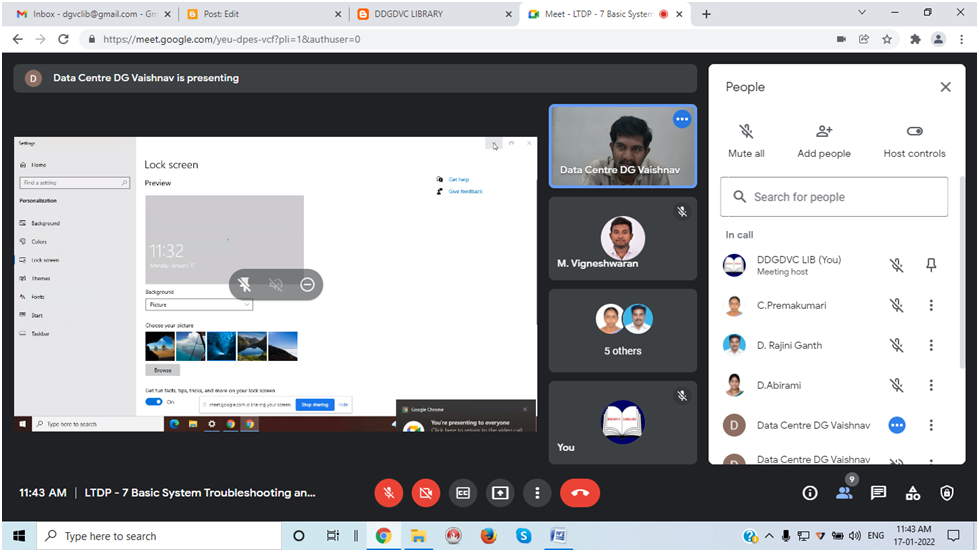The height and width of the screenshot is (552, 979).
Task: Click remove-from-call overlay minus icon
Action: point(307,285)
